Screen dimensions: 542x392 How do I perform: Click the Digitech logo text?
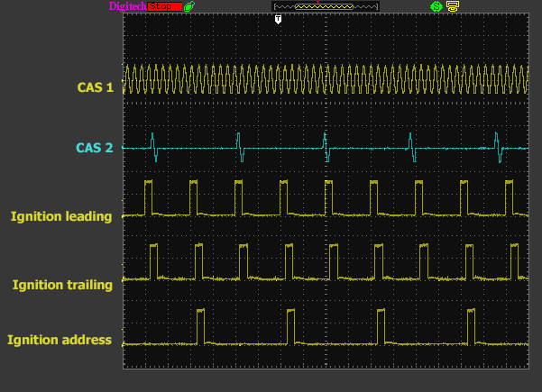127,6
